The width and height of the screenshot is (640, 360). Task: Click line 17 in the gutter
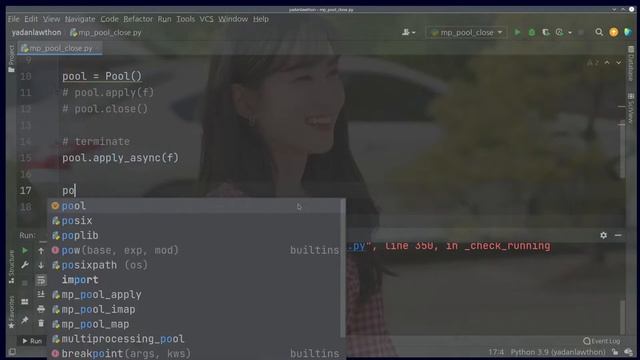[26, 191]
